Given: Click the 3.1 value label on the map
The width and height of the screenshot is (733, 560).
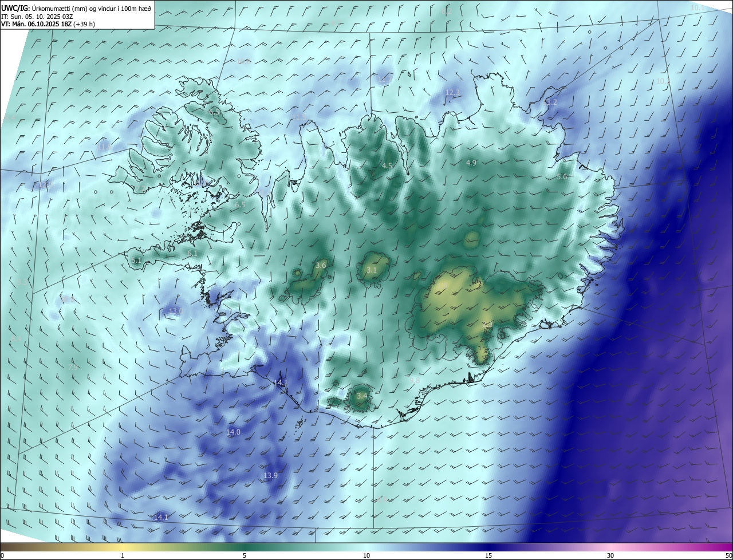Looking at the screenshot, I should point(372,270).
